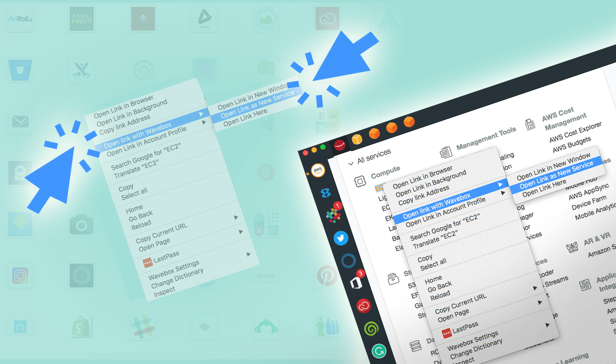Collapse the All services chevron
The height and width of the screenshot is (364, 616).
[350, 163]
